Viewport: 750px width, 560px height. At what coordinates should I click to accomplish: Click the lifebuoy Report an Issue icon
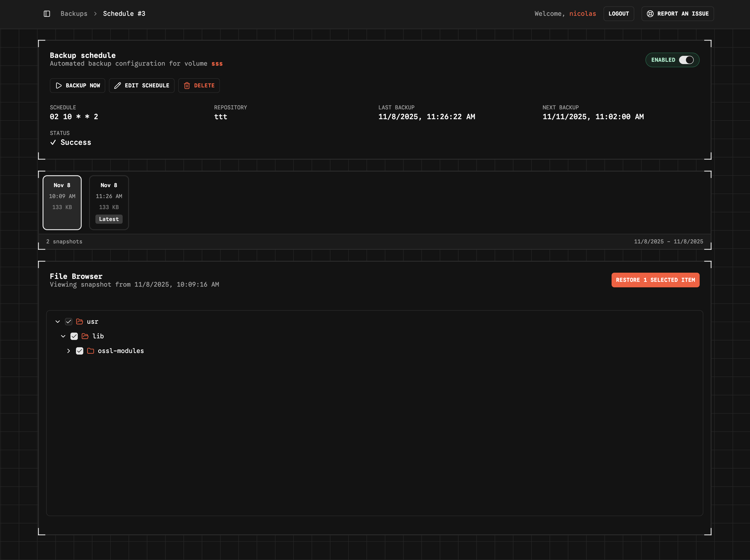tap(650, 13)
